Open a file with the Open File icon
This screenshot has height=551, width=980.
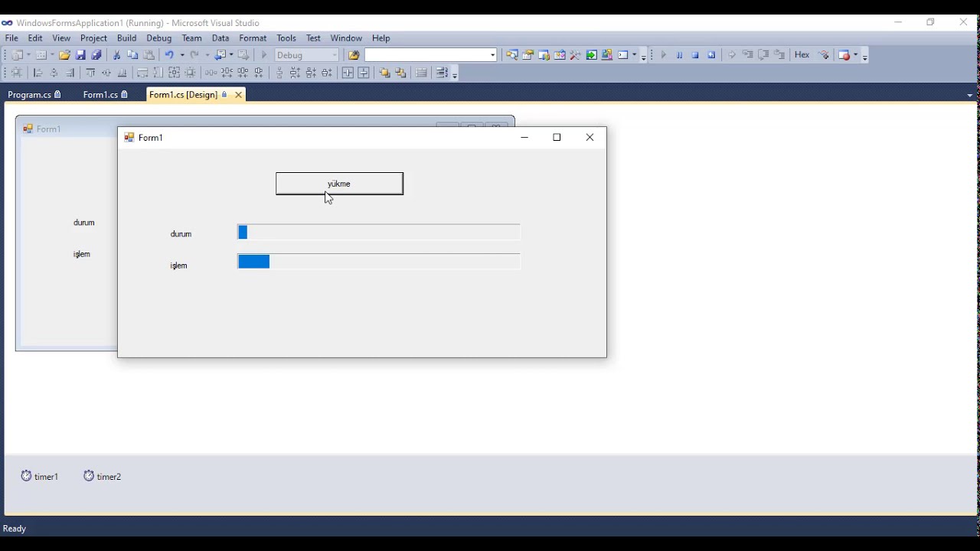64,55
